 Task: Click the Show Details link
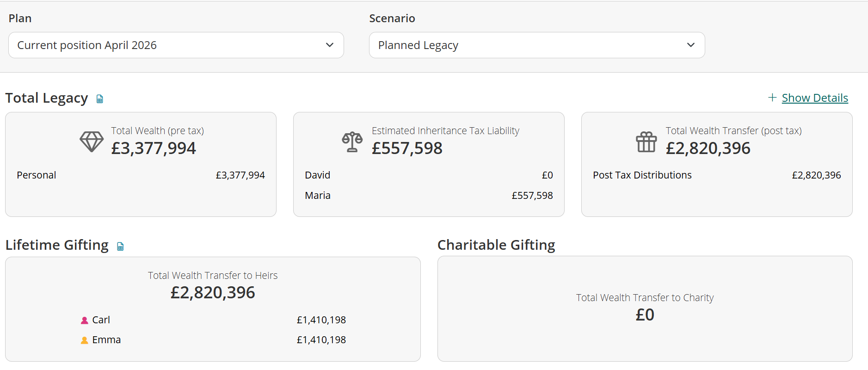(x=815, y=98)
